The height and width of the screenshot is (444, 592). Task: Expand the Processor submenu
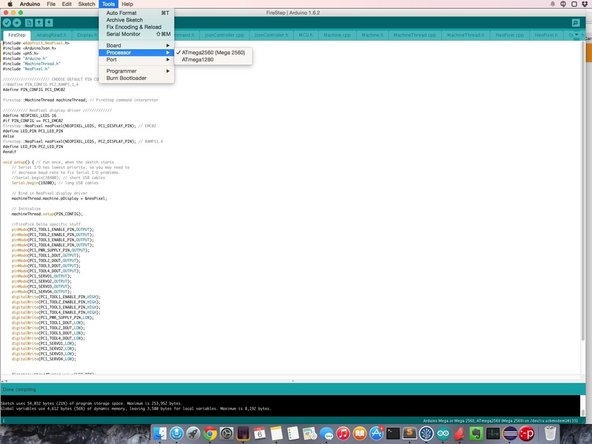[136, 52]
